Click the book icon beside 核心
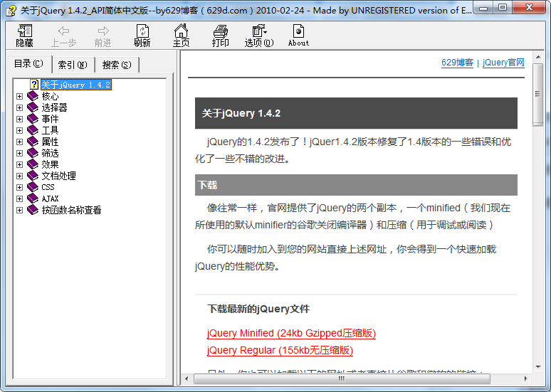Viewport: 551px width, 392px height. point(33,96)
